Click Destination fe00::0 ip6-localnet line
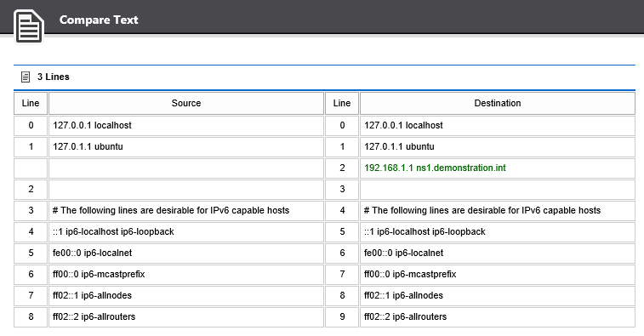 tap(498, 253)
